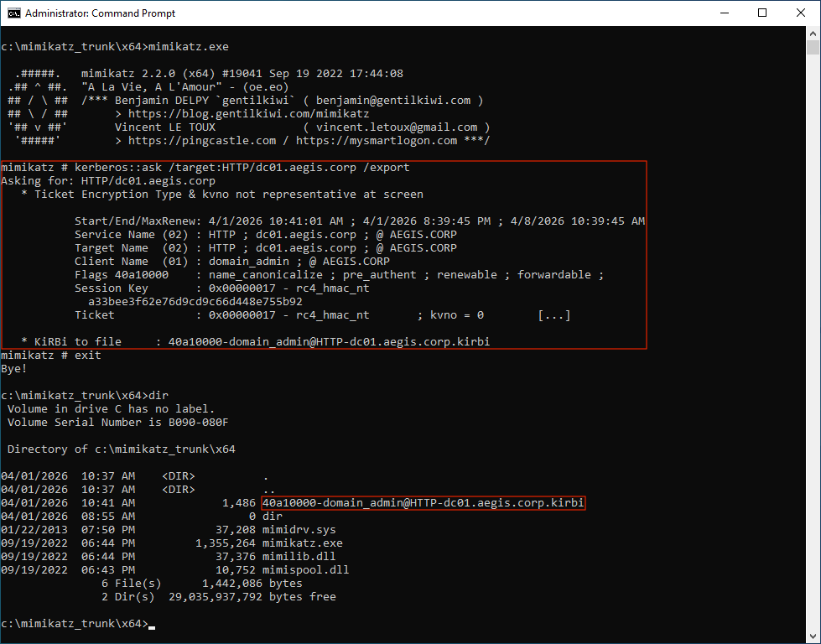Image resolution: width=821 pixels, height=644 pixels.
Task: Click the '6 File(s)' summary line
Action: tap(202, 584)
